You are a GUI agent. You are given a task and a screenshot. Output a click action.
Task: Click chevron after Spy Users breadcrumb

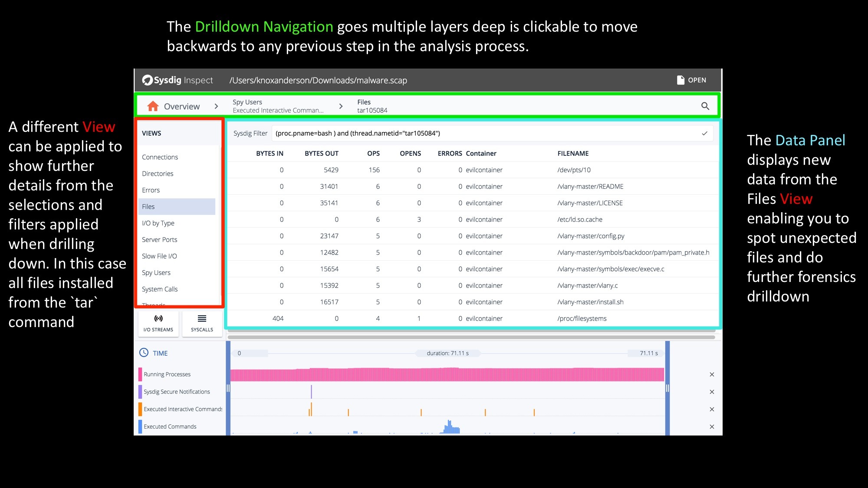[341, 106]
